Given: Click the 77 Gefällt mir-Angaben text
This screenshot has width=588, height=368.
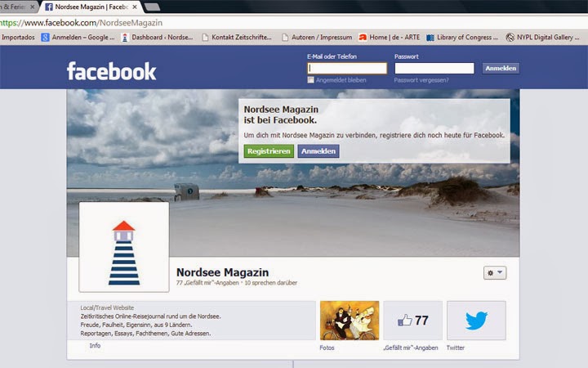Looking at the screenshot, I should pos(207,283).
